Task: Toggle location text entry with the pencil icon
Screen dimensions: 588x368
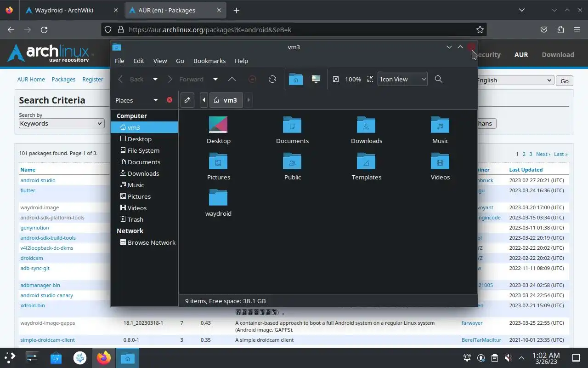Action: 187,100
